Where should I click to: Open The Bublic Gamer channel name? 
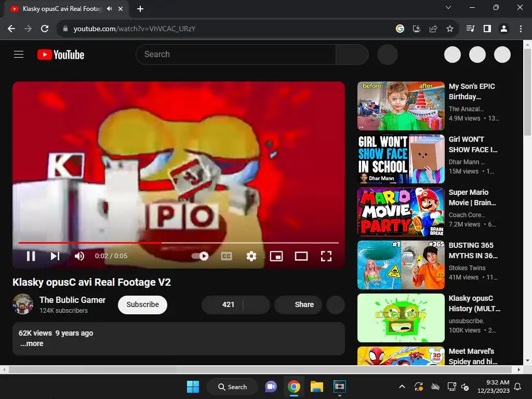72,300
